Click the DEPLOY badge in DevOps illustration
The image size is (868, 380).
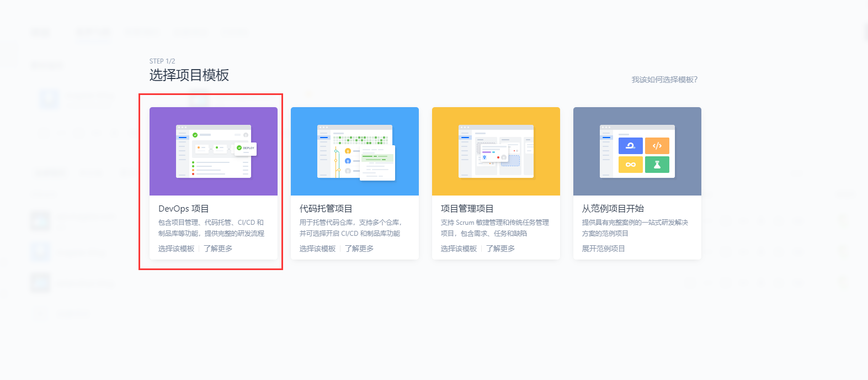point(246,148)
